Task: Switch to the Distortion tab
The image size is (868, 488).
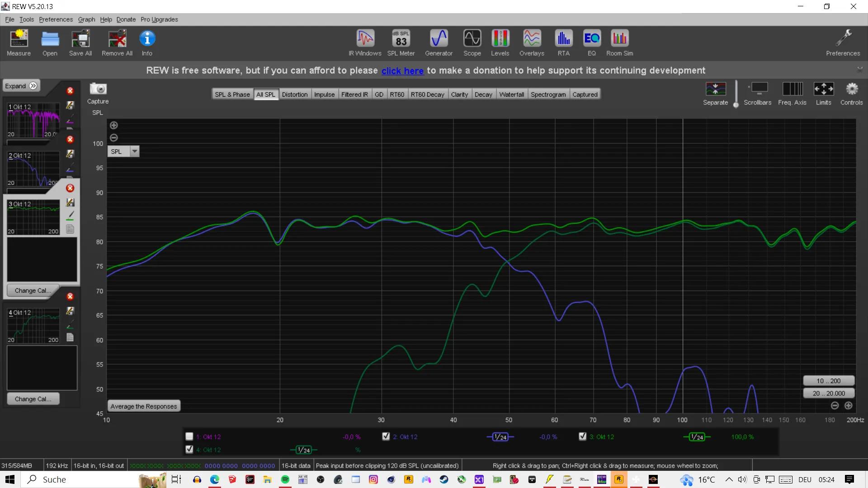Action: point(294,94)
